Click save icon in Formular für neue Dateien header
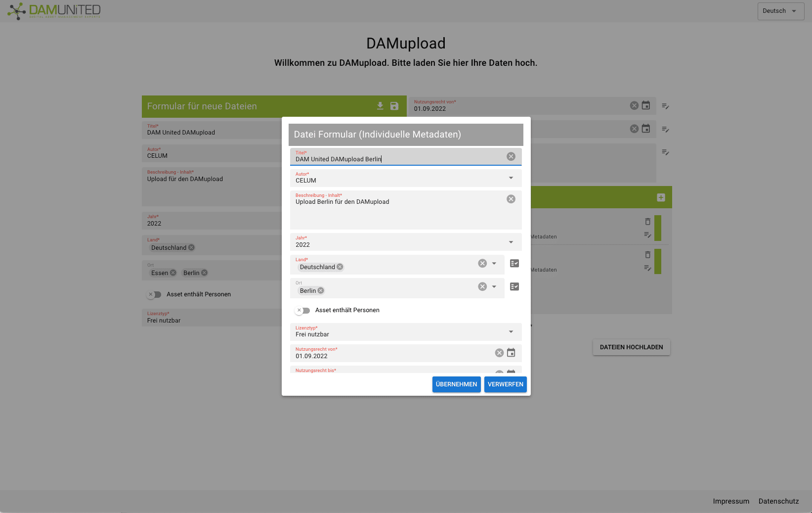 (394, 106)
